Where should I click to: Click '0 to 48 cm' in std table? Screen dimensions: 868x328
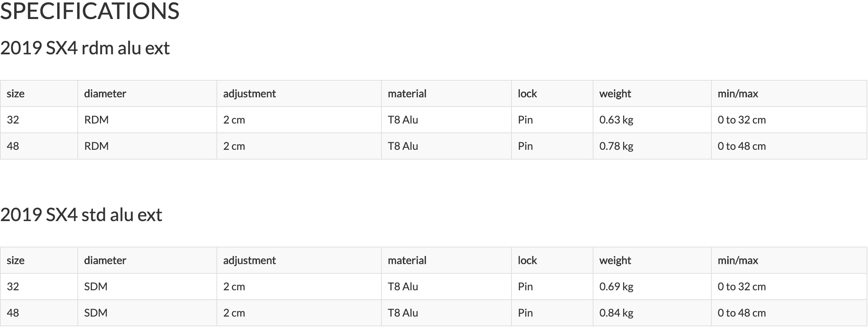(742, 313)
